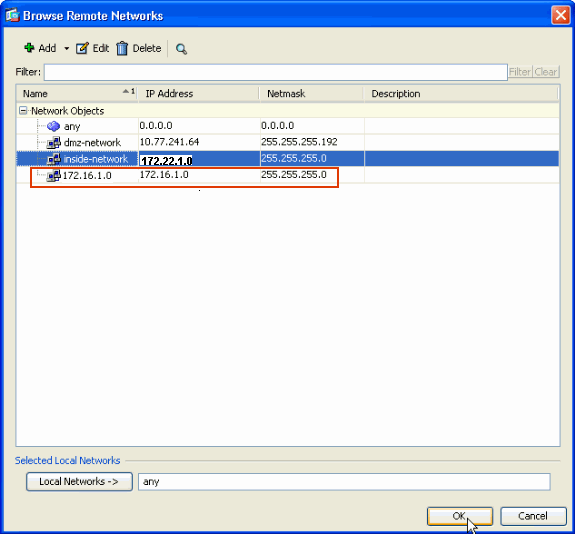Click the dialog title bar application icon
575x534 pixels.
(12, 15)
